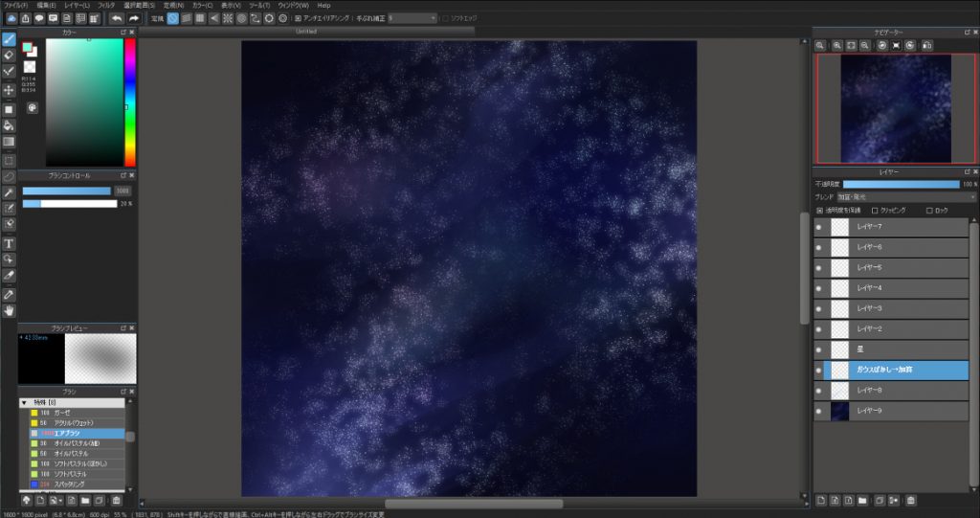The width and height of the screenshot is (980, 518).
Task: Click the cloud icon in the top toolbar
Action: 11,19
